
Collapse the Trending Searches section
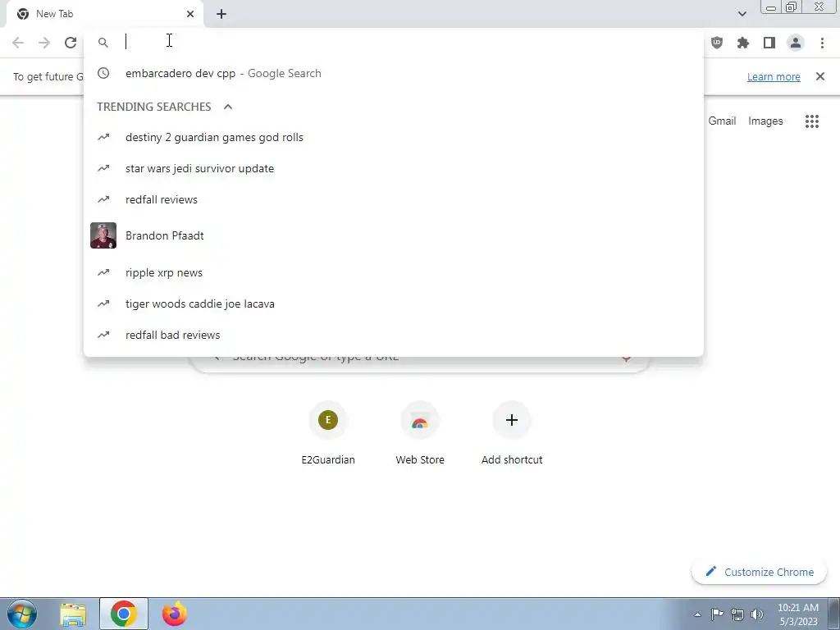(x=228, y=107)
